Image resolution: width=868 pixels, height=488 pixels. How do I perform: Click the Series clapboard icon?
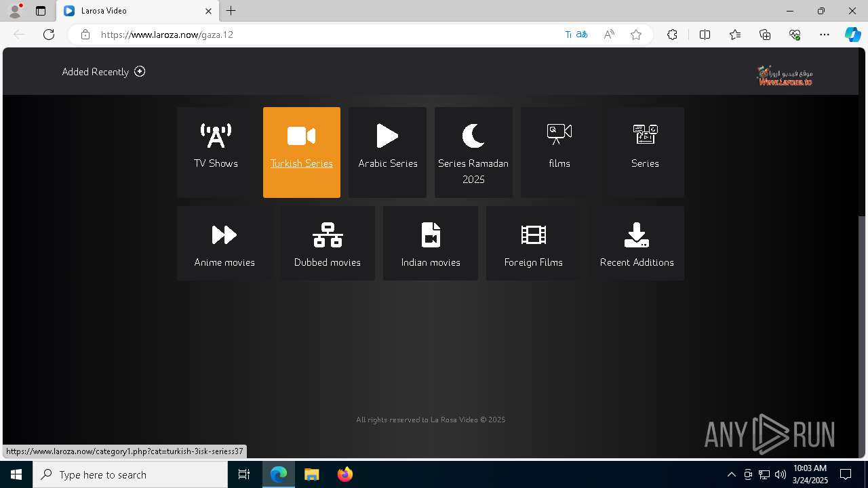point(645,134)
